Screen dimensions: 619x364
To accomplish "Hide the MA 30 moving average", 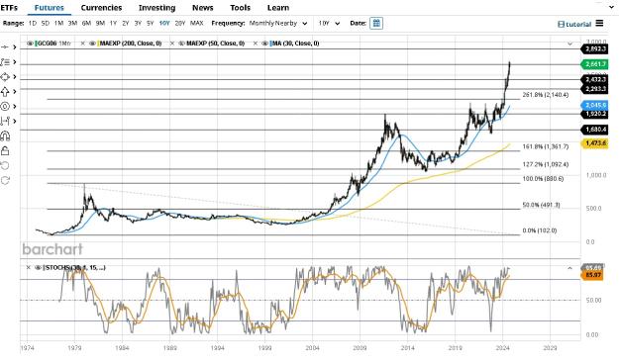I will click(x=265, y=44).
